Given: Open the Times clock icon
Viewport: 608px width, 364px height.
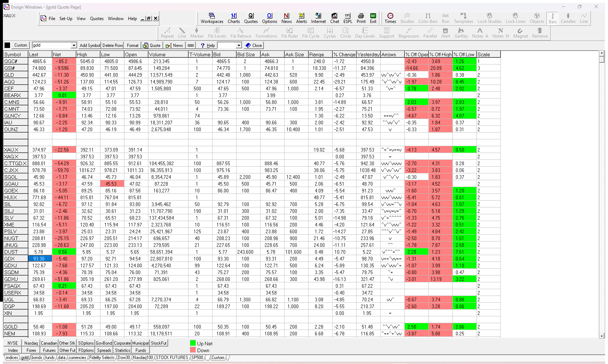Looking at the screenshot, I should point(390,18).
